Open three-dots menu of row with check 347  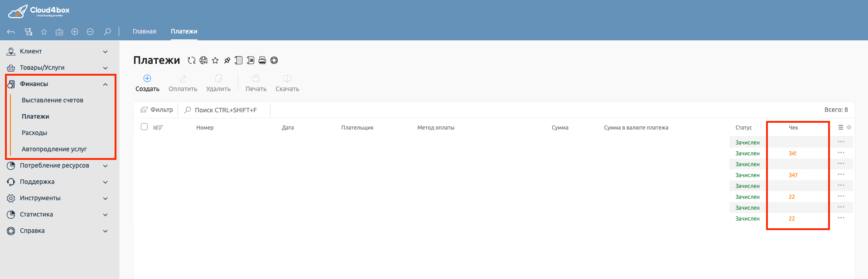click(841, 174)
